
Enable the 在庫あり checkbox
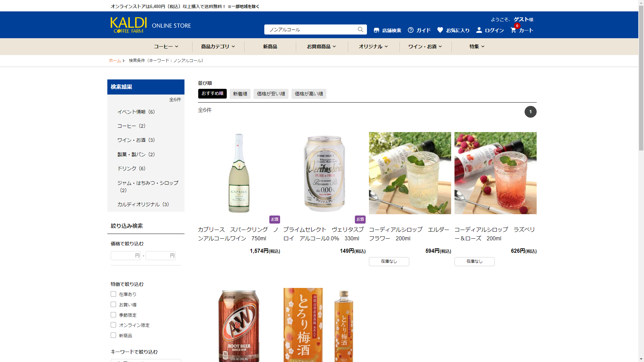pyautogui.click(x=113, y=294)
